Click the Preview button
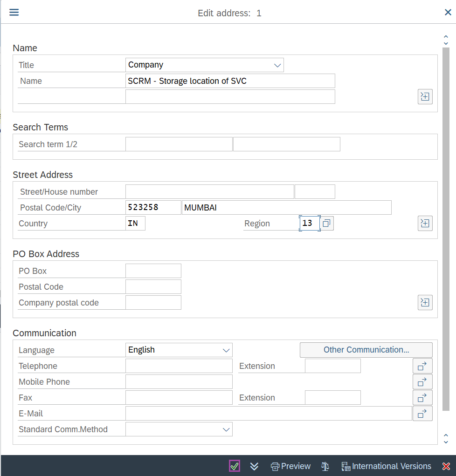Viewport: 456px width, 476px height. pos(290,466)
